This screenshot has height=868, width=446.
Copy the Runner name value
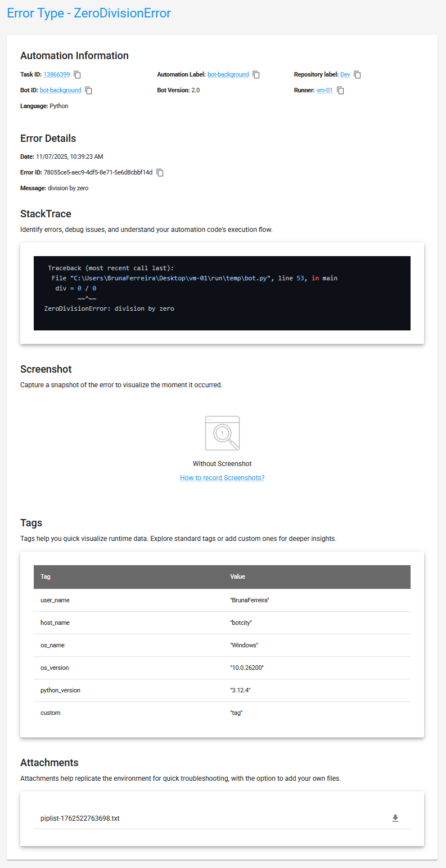(340, 91)
